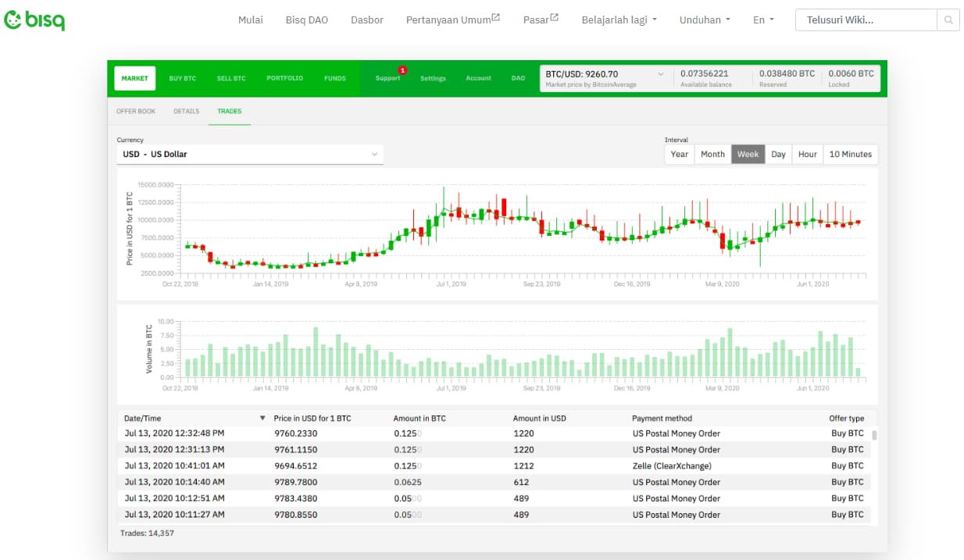Click the Bisq logo
964x560 pixels.
(x=34, y=20)
